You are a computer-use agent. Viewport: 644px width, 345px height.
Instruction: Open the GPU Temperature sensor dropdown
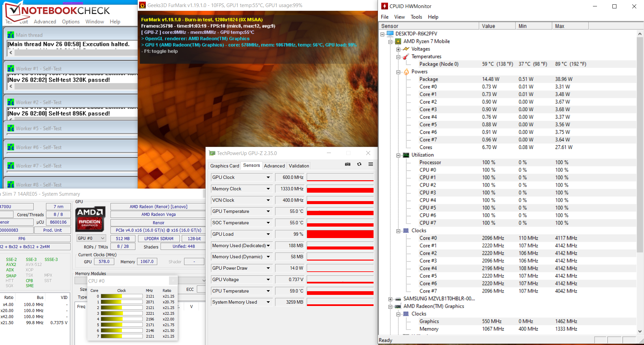[268, 211]
